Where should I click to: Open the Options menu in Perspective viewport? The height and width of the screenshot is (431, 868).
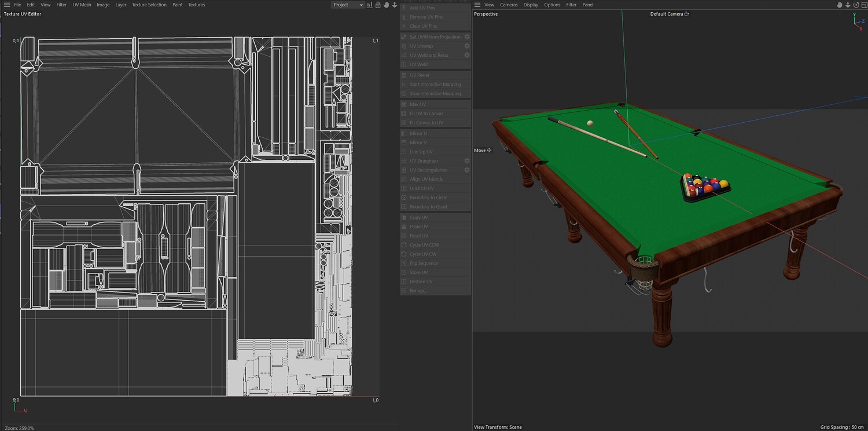552,5
